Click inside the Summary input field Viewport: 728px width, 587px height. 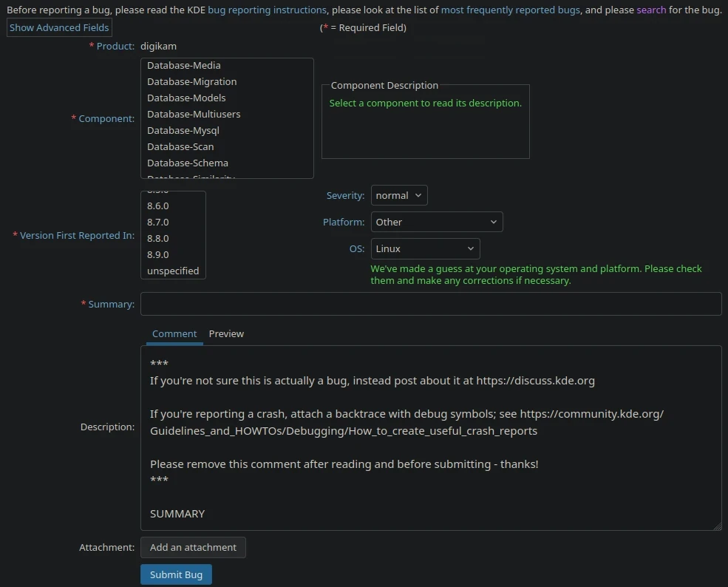coord(431,303)
